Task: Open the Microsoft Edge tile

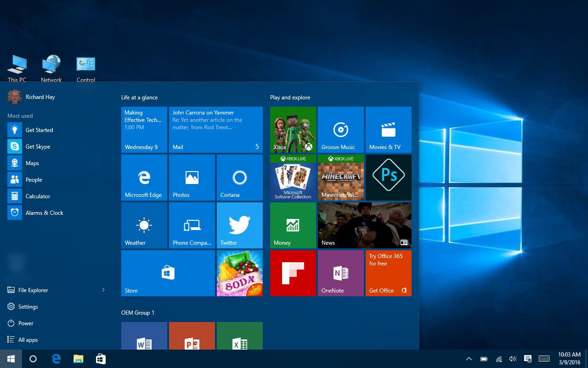Action: pos(144,178)
